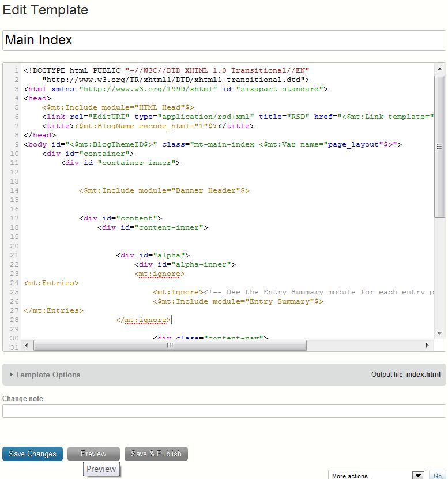Click the Preview button
448x479 pixels.
(93, 454)
